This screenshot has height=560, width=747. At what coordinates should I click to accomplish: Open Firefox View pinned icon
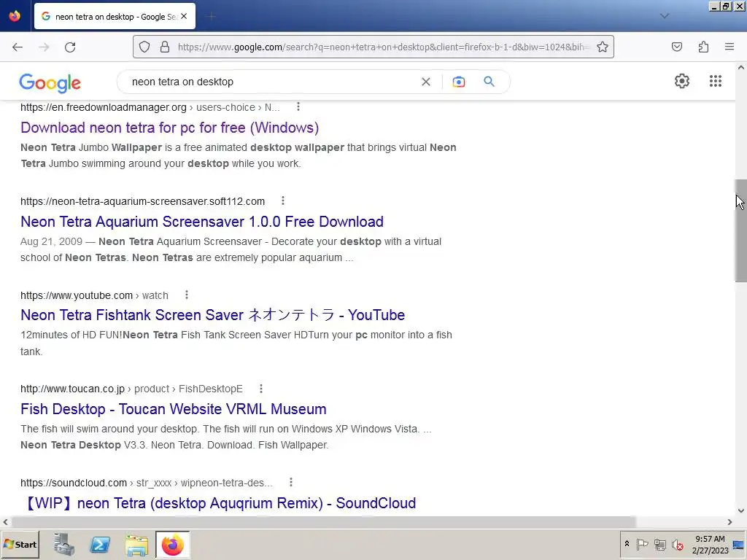click(x=15, y=16)
